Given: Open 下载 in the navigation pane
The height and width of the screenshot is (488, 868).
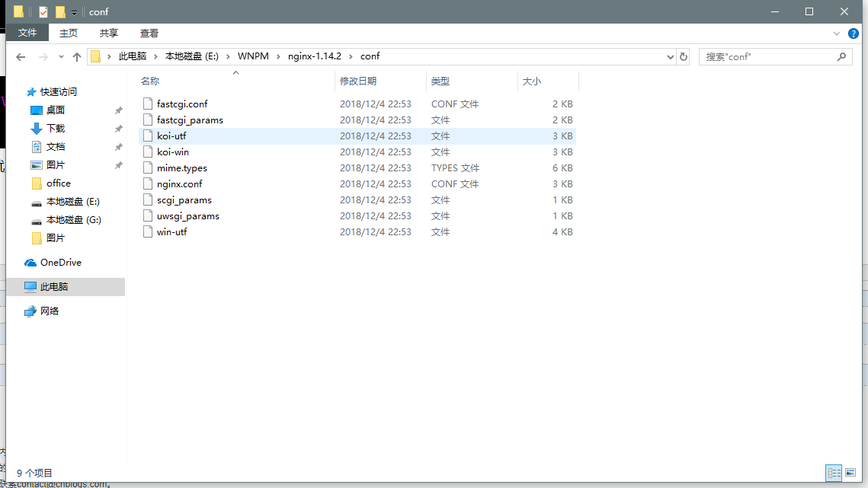Looking at the screenshot, I should click(56, 129).
